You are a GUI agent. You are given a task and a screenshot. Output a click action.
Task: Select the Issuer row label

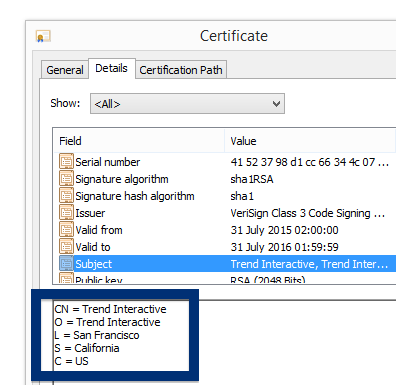coord(90,213)
